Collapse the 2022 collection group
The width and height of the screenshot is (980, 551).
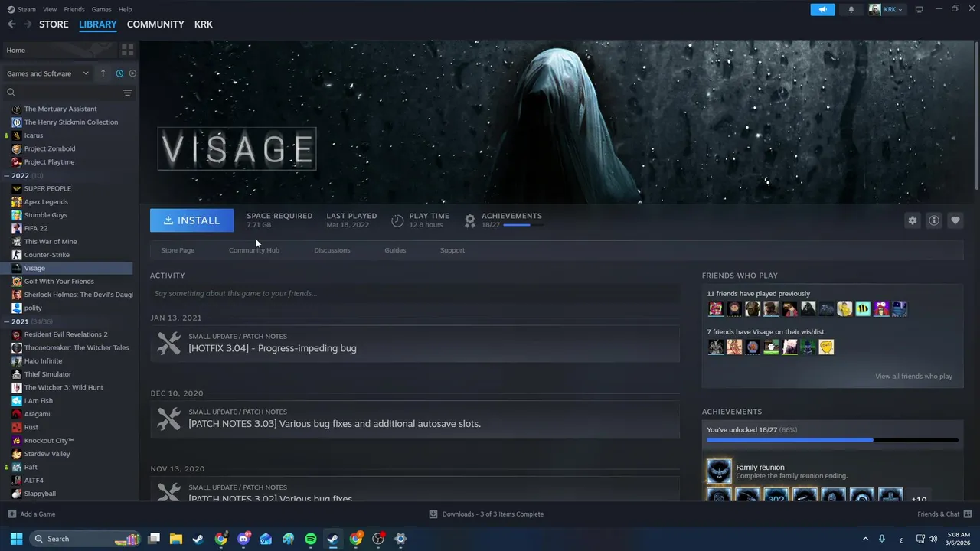(x=7, y=176)
